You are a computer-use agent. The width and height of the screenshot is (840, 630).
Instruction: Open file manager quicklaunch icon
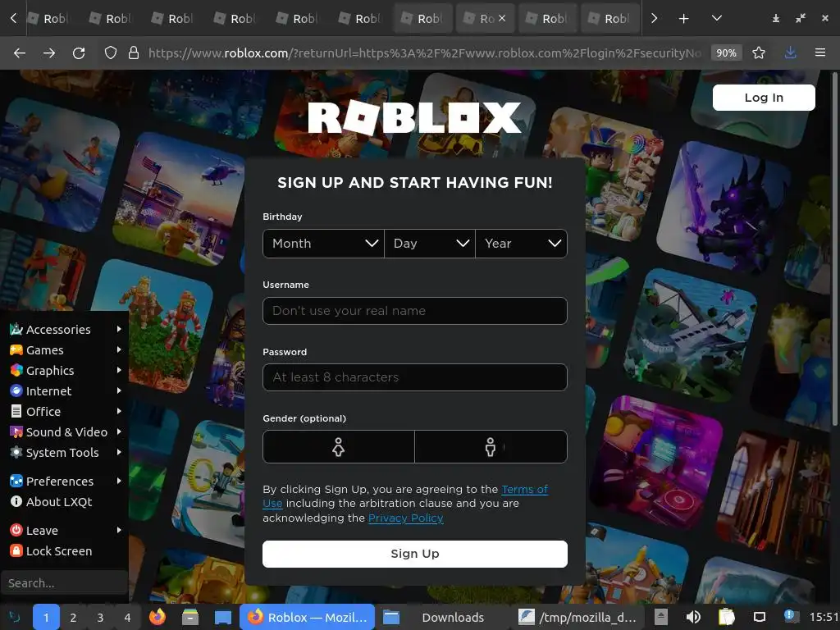190,617
